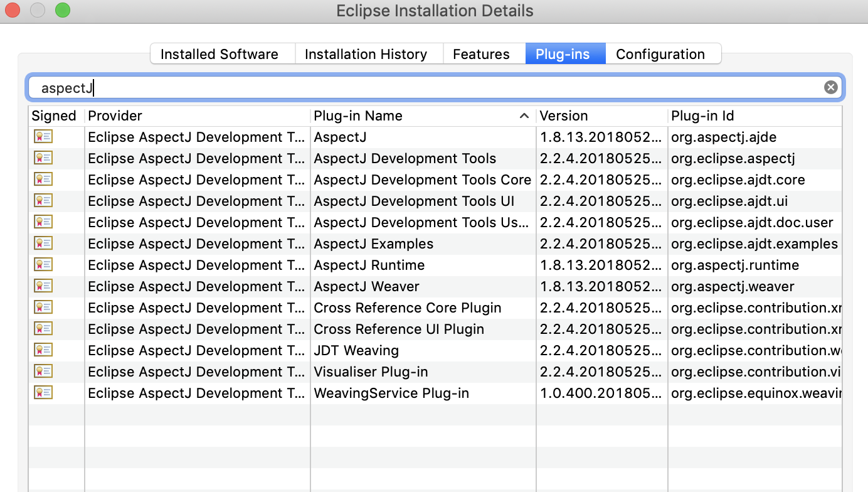Screen dimensions: 868x492
Task: Click plug-in id org.aspectj.ajde
Action: click(x=724, y=137)
